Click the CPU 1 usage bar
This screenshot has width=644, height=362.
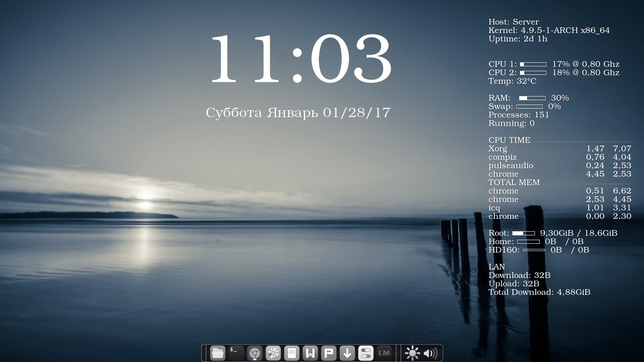533,64
